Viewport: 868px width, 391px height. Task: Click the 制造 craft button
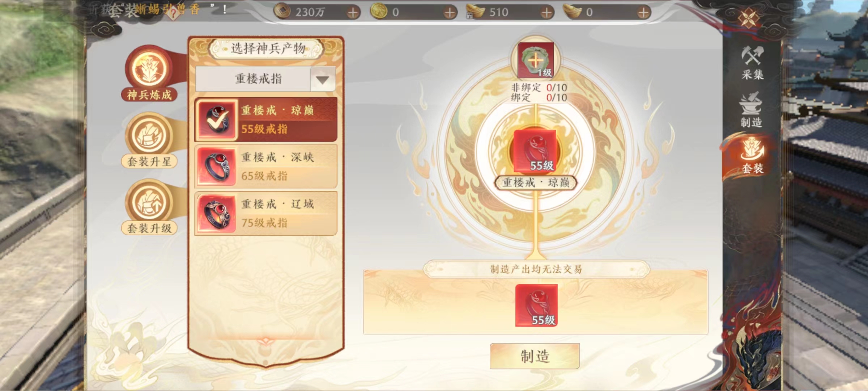[x=535, y=356]
